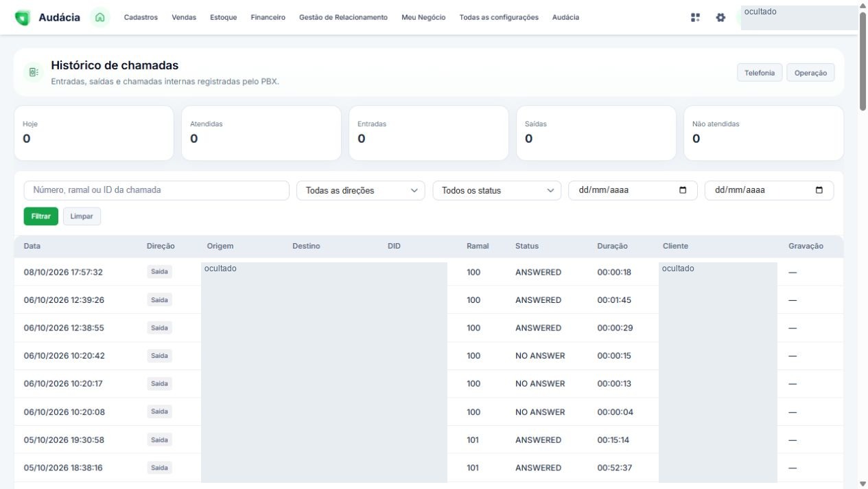Click the Gravação column header
Viewport: 868px width, 489px height.
coord(806,246)
